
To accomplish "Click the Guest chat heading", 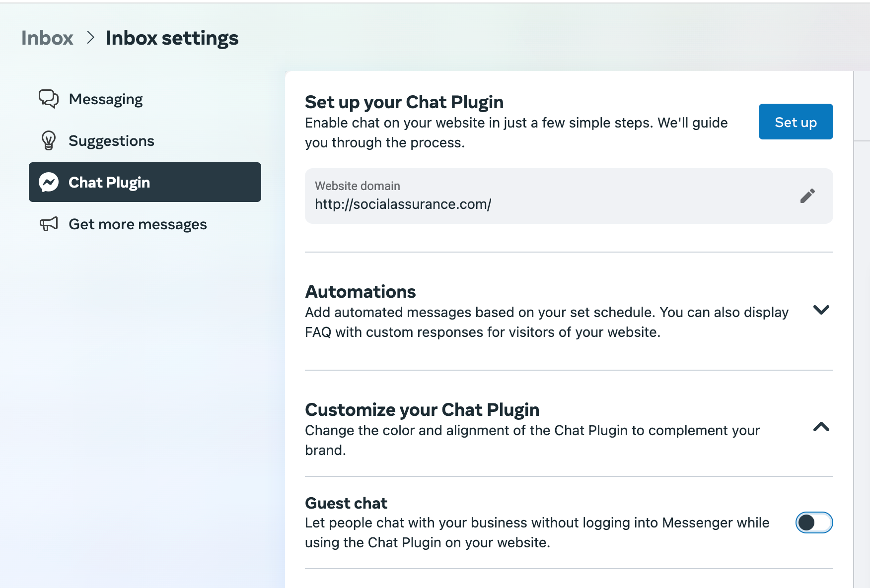I will pos(346,503).
